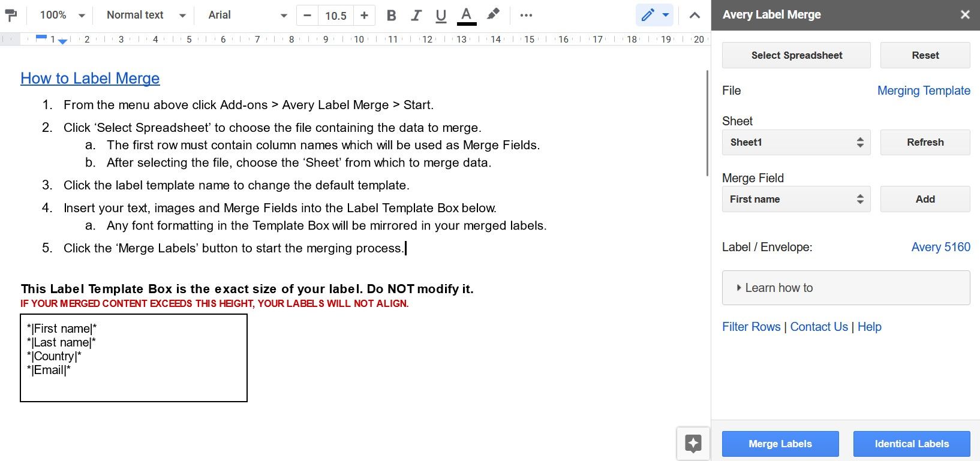Open the First name merge field dropdown
The image size is (980, 461).
coord(796,199)
